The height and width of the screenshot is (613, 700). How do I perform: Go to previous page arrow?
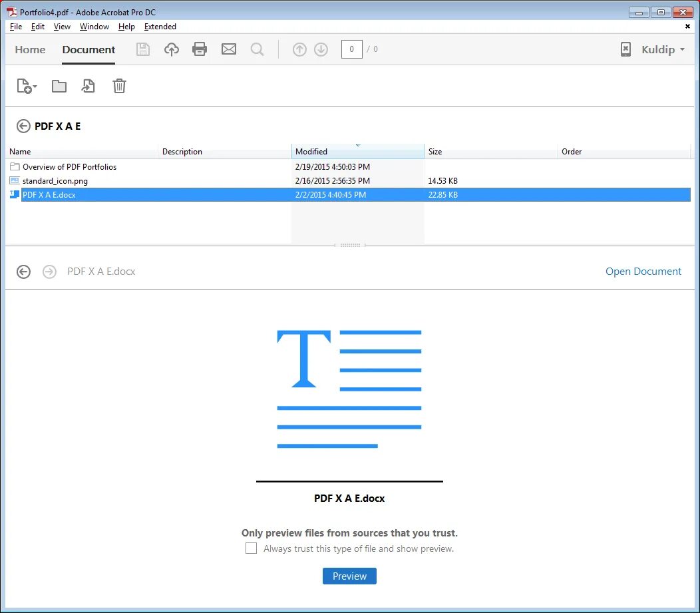[x=299, y=49]
